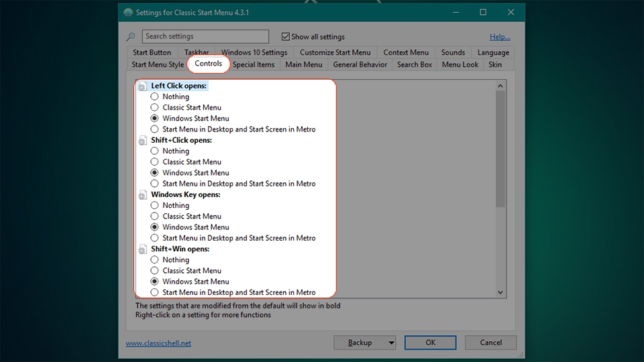
Task: Click the scrollbar down arrow
Action: [500, 293]
